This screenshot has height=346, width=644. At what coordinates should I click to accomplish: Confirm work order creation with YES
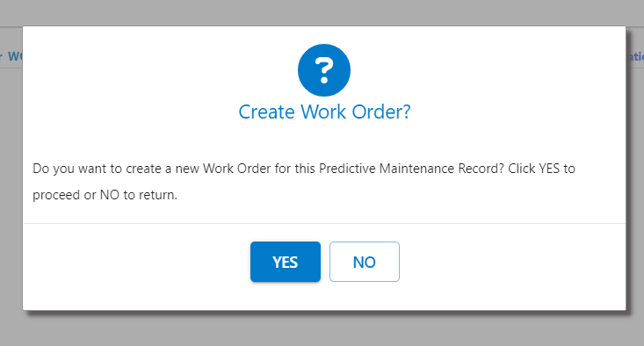point(286,262)
